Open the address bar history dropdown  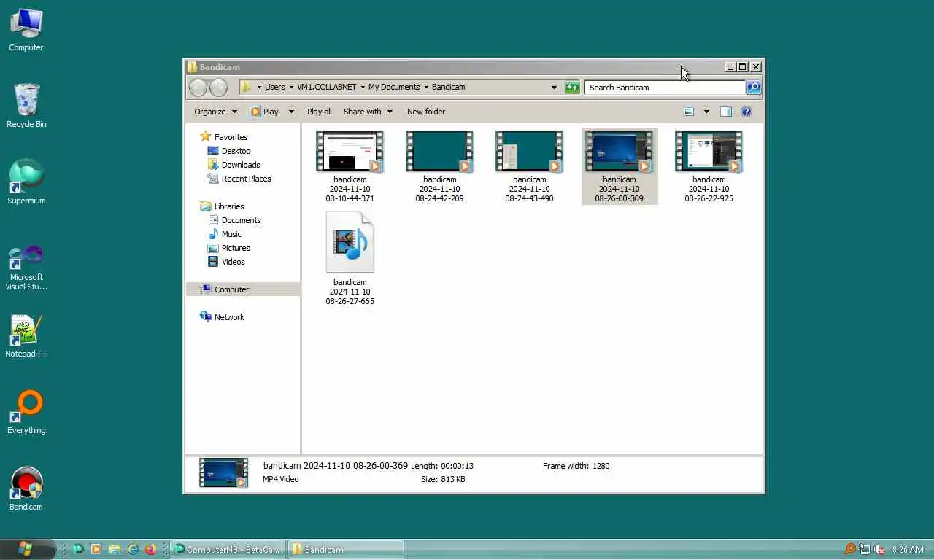tap(554, 87)
